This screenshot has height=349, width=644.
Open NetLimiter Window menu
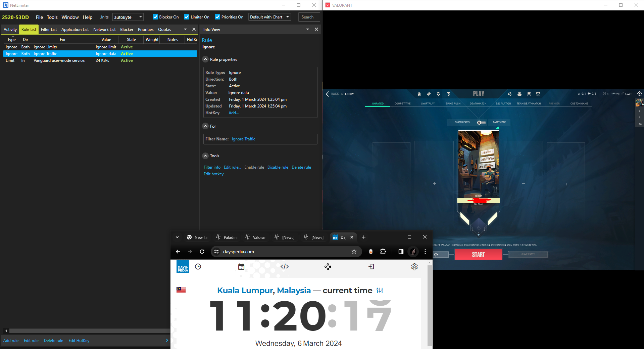[x=70, y=17]
